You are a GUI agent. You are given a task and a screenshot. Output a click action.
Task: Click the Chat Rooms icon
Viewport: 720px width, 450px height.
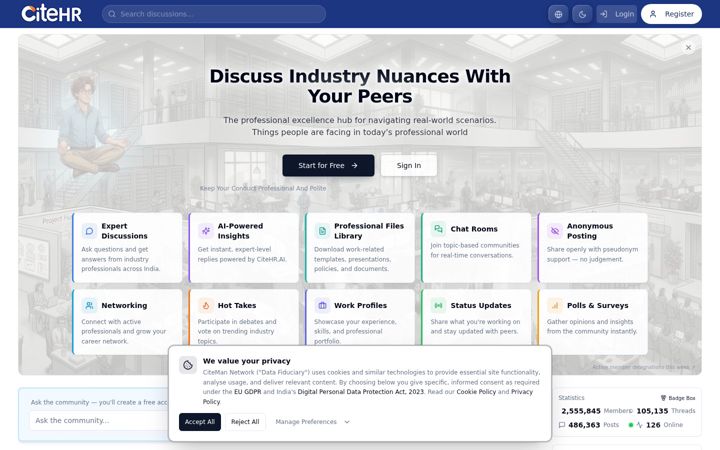[438, 229]
